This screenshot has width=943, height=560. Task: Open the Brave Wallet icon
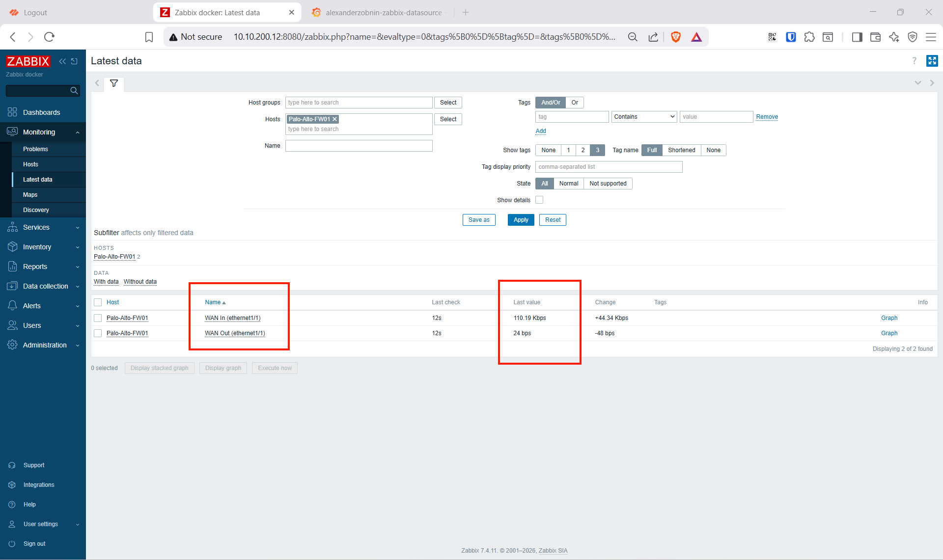click(875, 37)
